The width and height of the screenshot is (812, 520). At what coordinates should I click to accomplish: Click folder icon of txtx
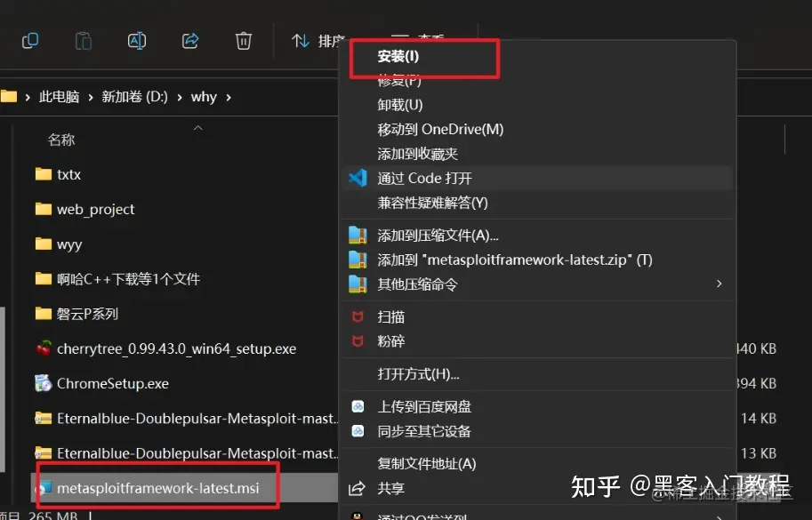pos(44,174)
